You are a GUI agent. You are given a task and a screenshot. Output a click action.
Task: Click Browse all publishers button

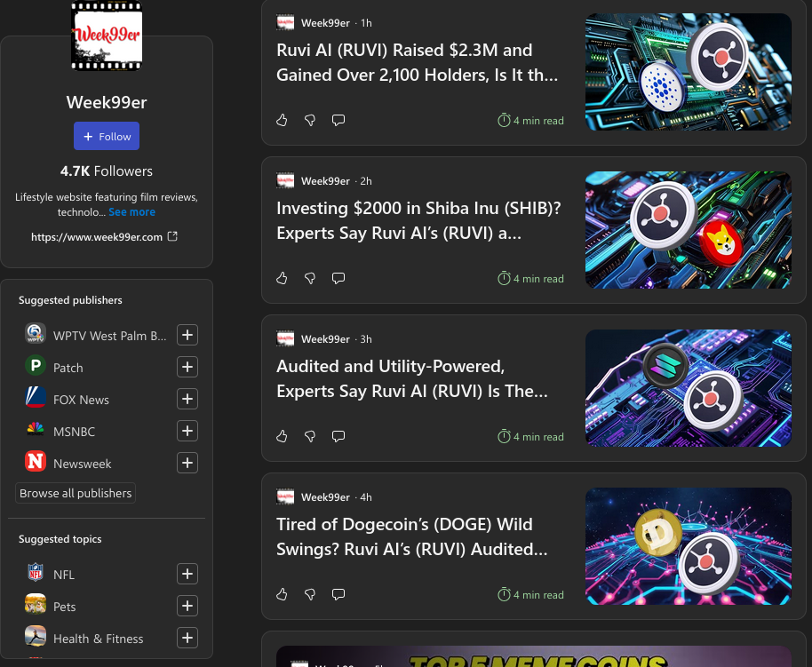point(76,493)
